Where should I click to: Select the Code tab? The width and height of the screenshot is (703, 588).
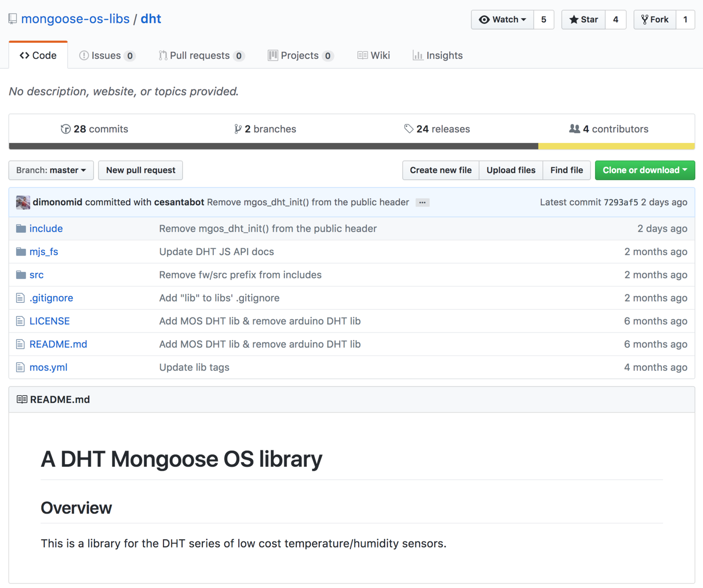point(38,55)
